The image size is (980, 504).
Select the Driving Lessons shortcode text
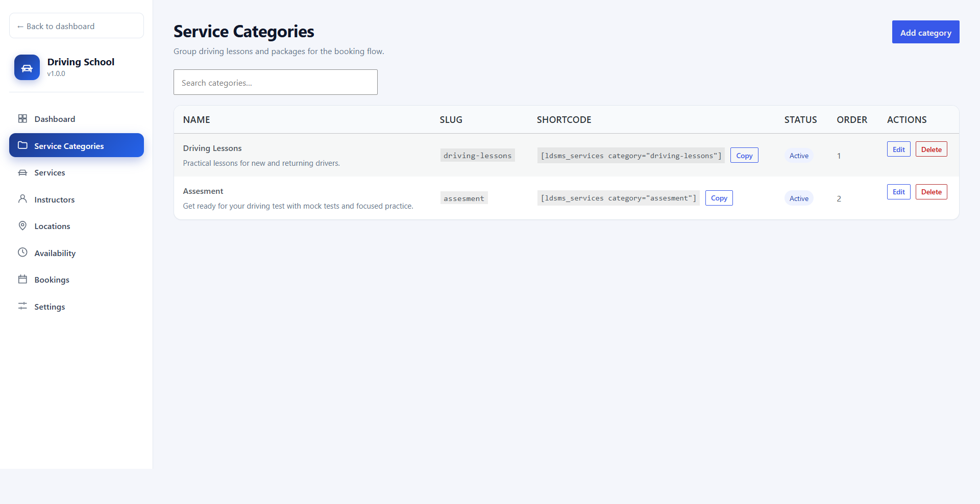[631, 156]
